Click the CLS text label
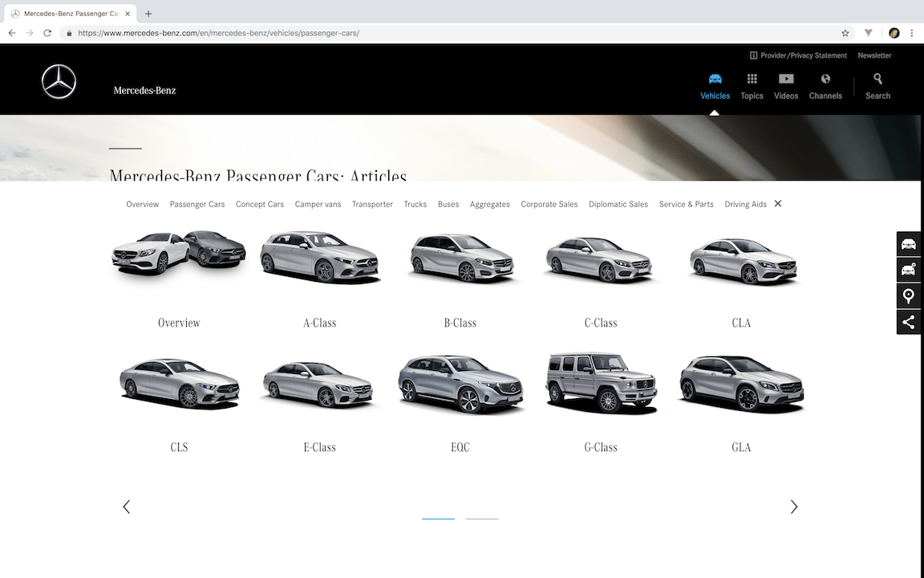The image size is (924, 578). point(179,447)
